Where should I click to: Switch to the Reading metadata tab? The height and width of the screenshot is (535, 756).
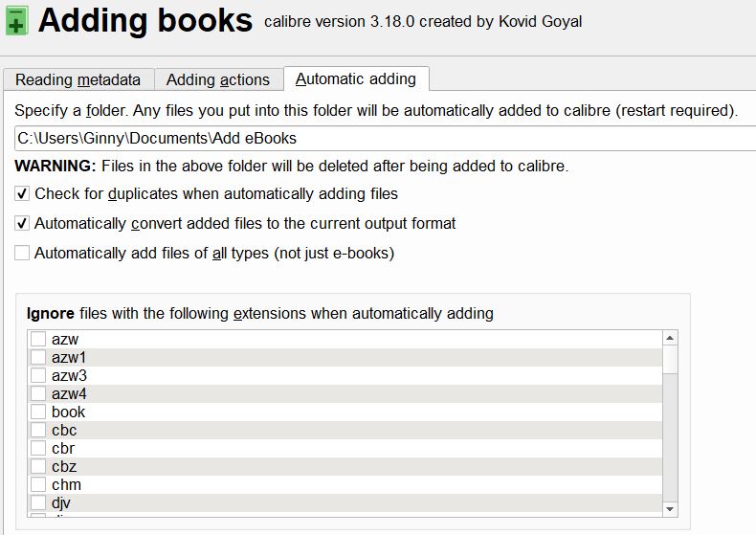[x=78, y=80]
